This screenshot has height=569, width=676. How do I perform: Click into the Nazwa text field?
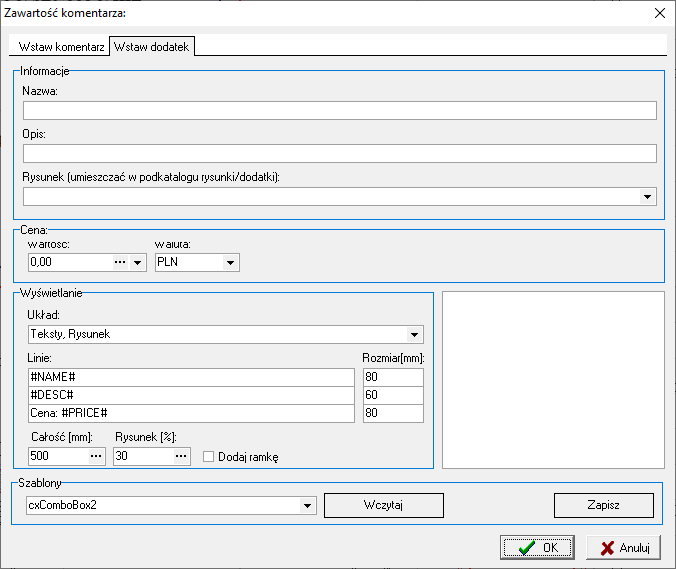tap(338, 110)
